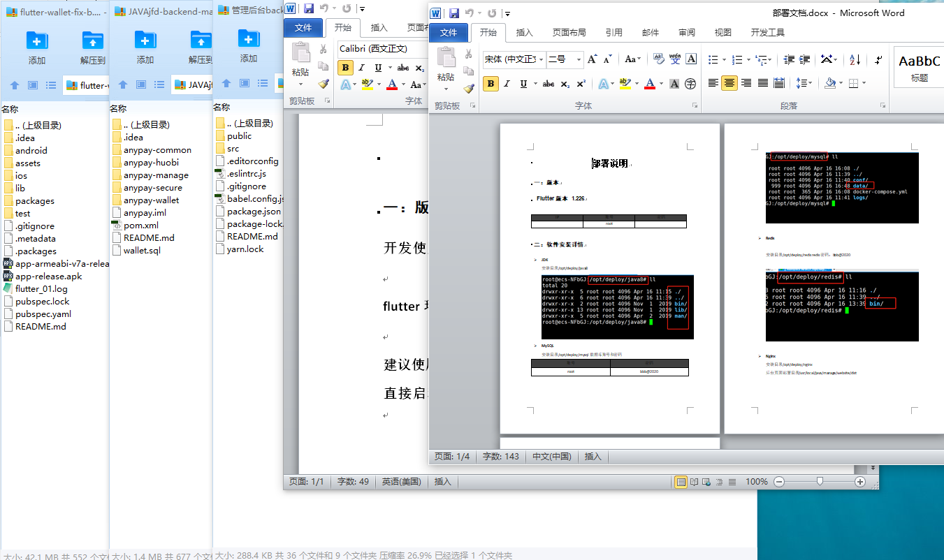
Task: Switch to the 页面布局 ribbon tab
Action: (569, 32)
